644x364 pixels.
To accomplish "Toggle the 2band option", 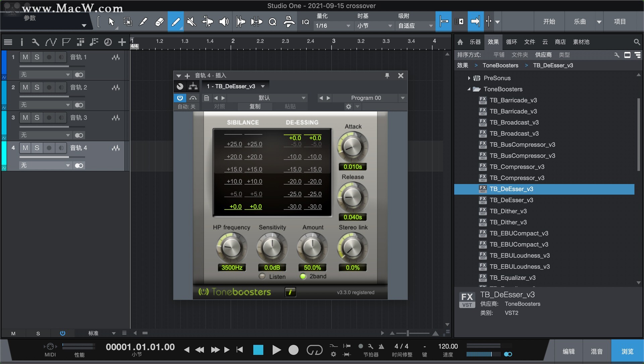I will 303,276.
